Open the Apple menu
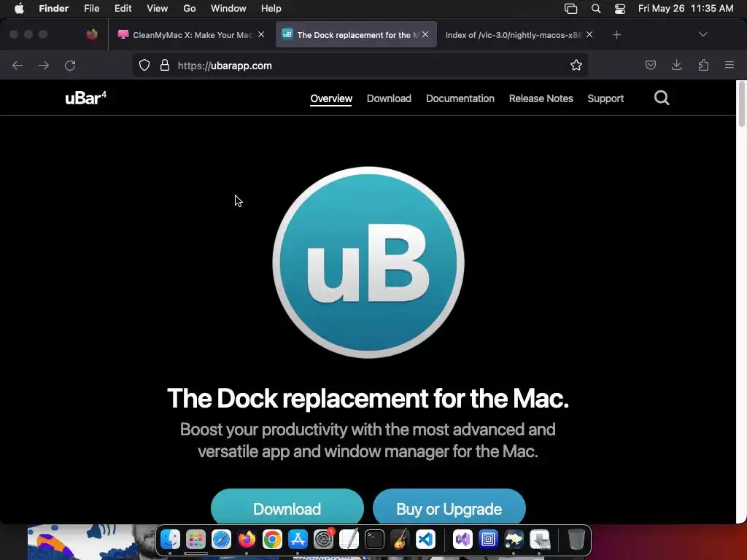The height and width of the screenshot is (560, 747). point(19,8)
